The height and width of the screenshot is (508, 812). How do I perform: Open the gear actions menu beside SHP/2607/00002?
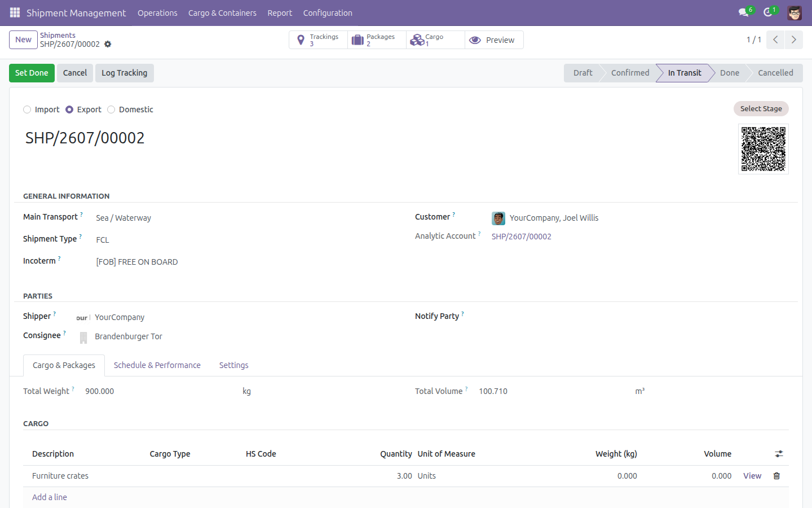108,44
